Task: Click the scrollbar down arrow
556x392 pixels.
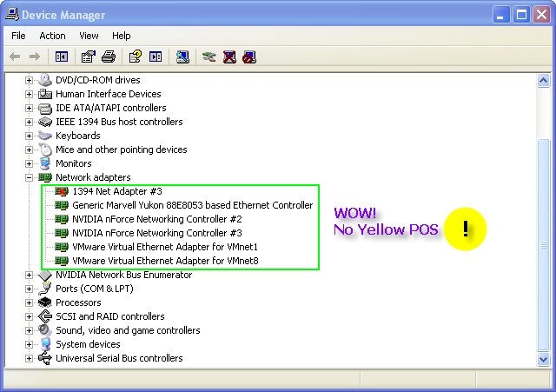Action: point(543,359)
